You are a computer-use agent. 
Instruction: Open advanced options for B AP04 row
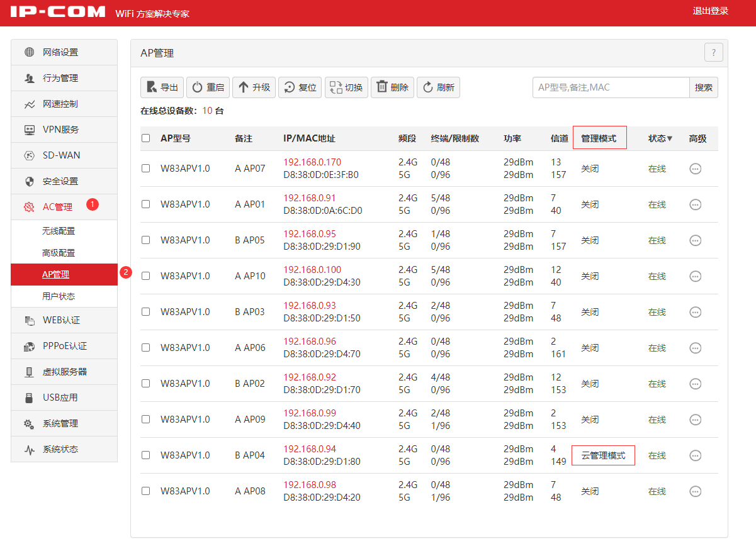pyautogui.click(x=696, y=455)
